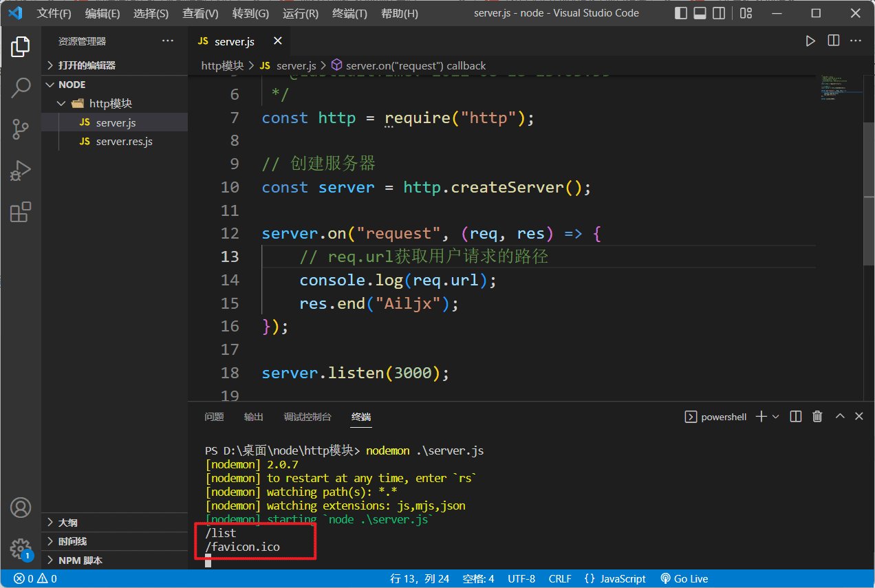Open the Manage settings gear
Viewport: 875px width, 588px height.
(x=21, y=548)
